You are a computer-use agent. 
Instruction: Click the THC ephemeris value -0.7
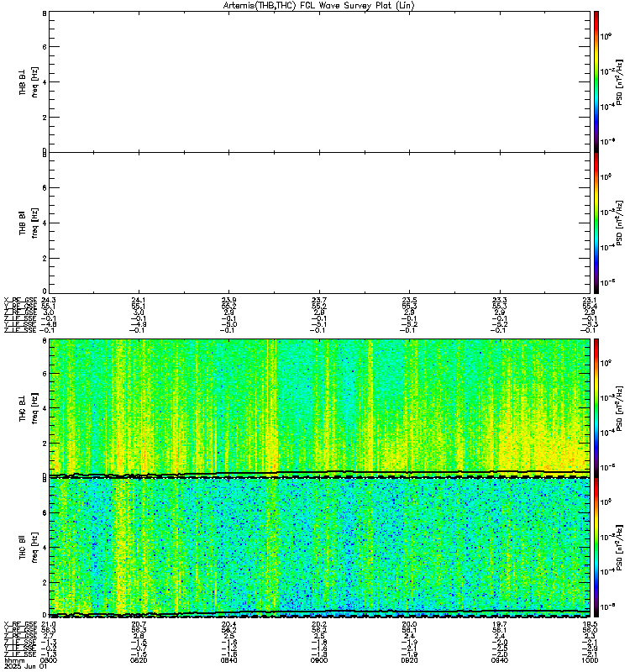tap(138, 648)
